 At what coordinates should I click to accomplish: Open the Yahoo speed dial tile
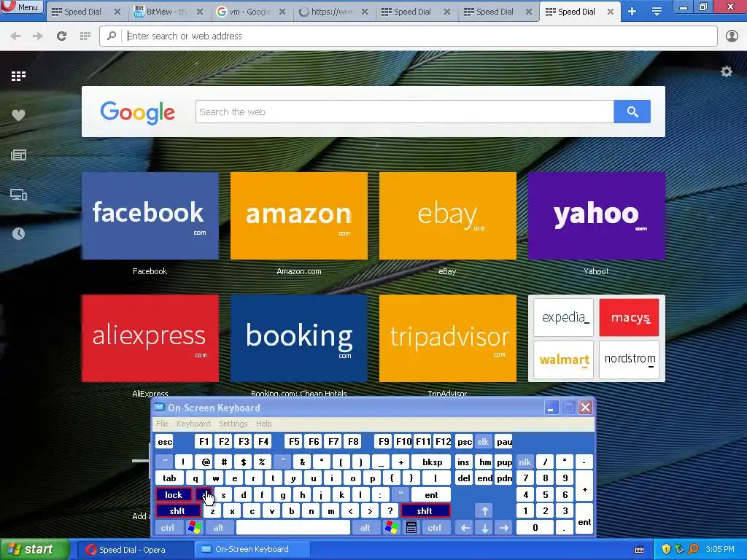pos(597,216)
